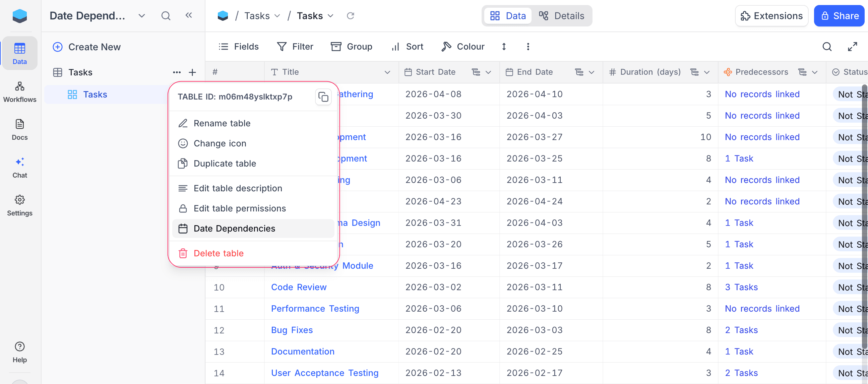
Task: Open the Docs section
Action: tap(19, 129)
